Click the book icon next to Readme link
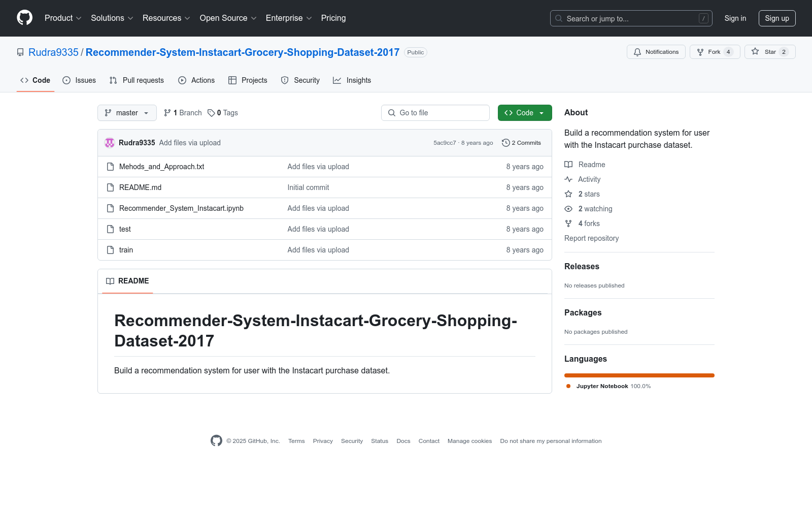 click(568, 165)
